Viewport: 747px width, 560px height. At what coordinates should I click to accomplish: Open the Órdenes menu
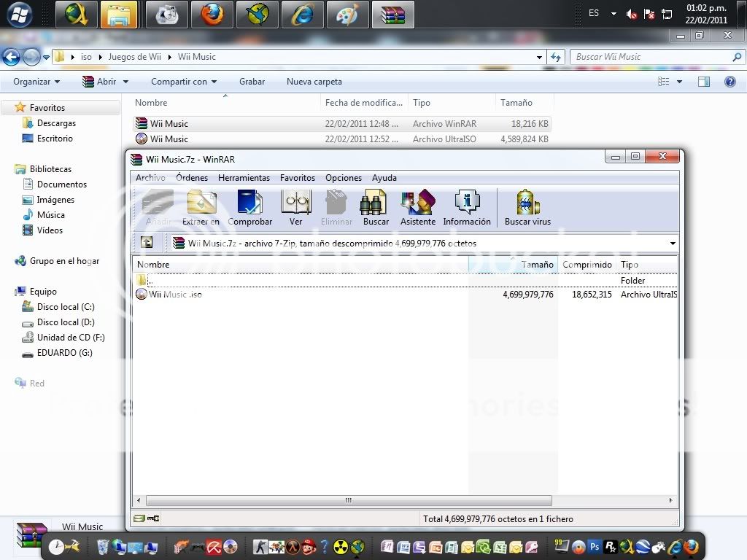pos(192,178)
